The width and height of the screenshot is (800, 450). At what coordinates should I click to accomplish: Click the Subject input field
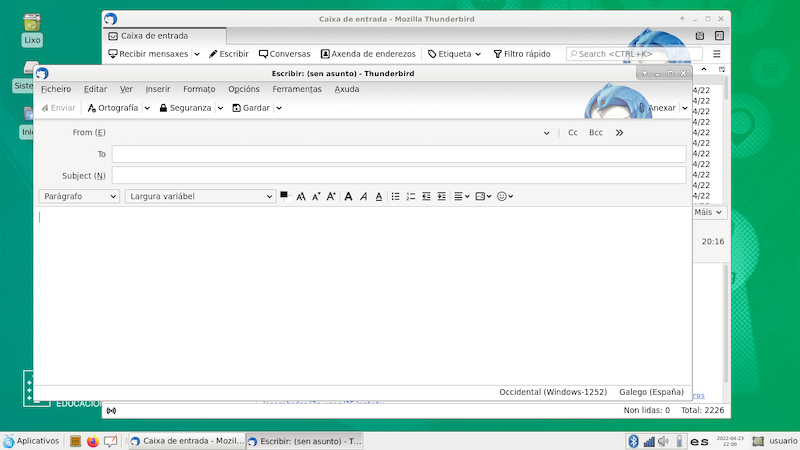coord(399,176)
